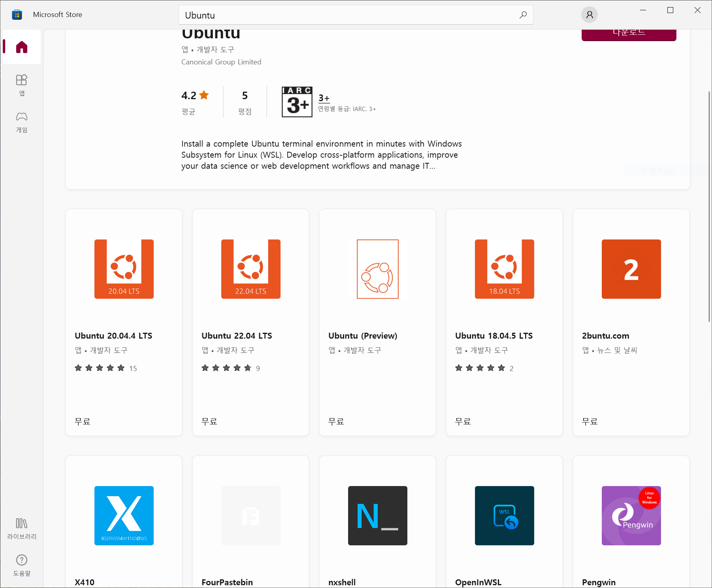The image size is (712, 588).
Task: Click the orange rating star icon
Action: [204, 95]
